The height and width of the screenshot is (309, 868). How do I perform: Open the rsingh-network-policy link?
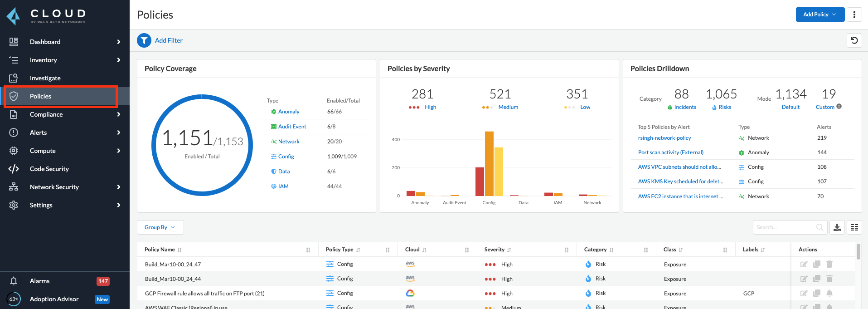pos(664,138)
